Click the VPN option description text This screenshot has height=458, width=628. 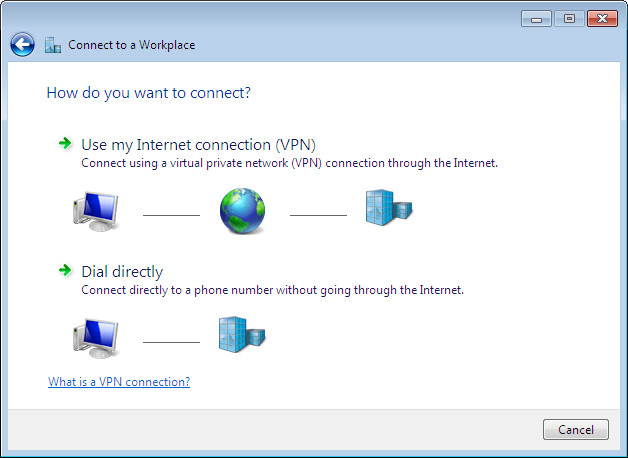pos(289,162)
